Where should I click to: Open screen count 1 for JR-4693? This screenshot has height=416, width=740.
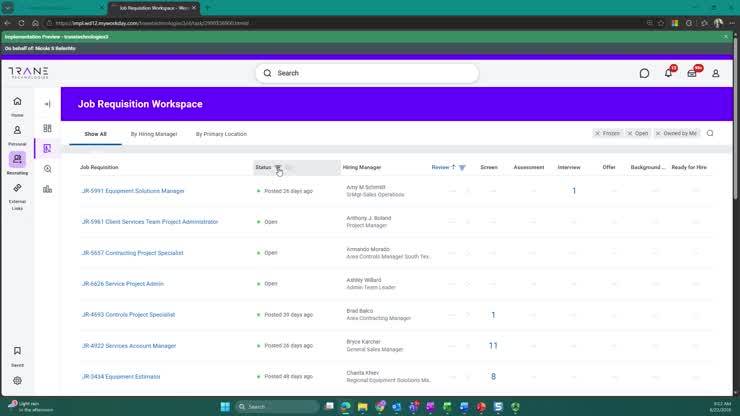pyautogui.click(x=493, y=315)
